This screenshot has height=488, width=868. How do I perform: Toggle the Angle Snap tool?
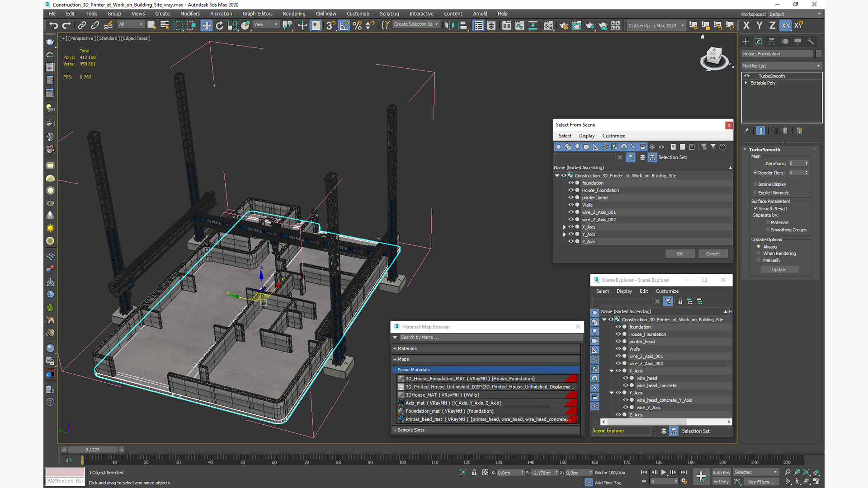(x=344, y=25)
